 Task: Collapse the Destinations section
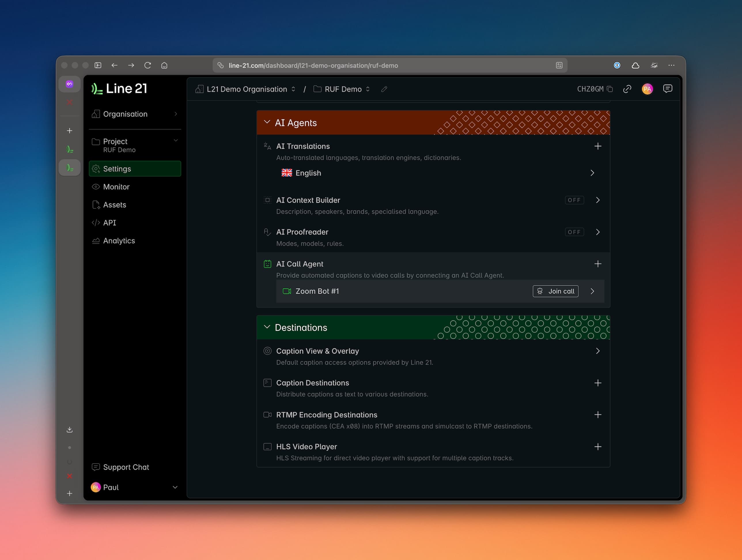[x=267, y=327]
